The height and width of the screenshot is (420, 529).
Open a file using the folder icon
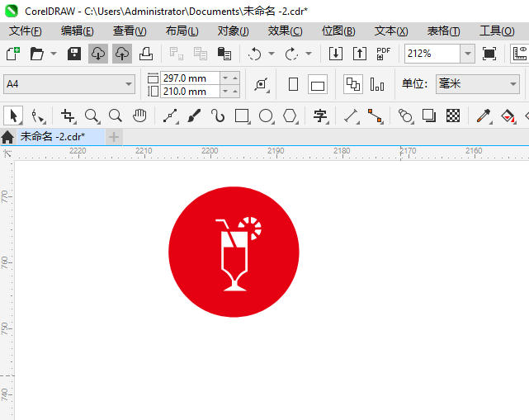point(37,54)
